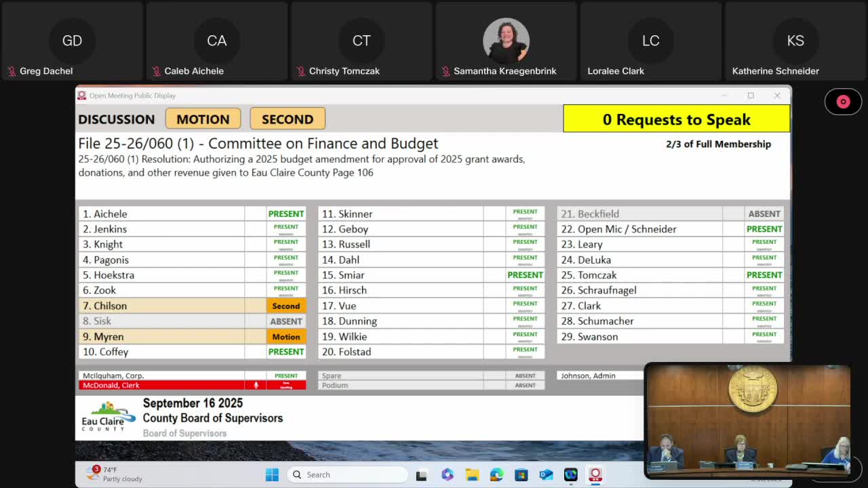
Task: Click the microphone icon in McDonald, Clerk row
Action: click(x=256, y=385)
